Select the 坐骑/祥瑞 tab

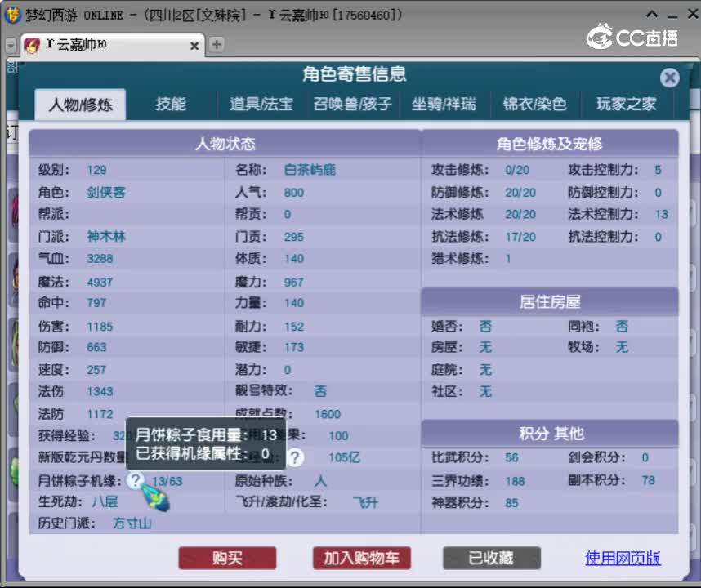(x=444, y=104)
